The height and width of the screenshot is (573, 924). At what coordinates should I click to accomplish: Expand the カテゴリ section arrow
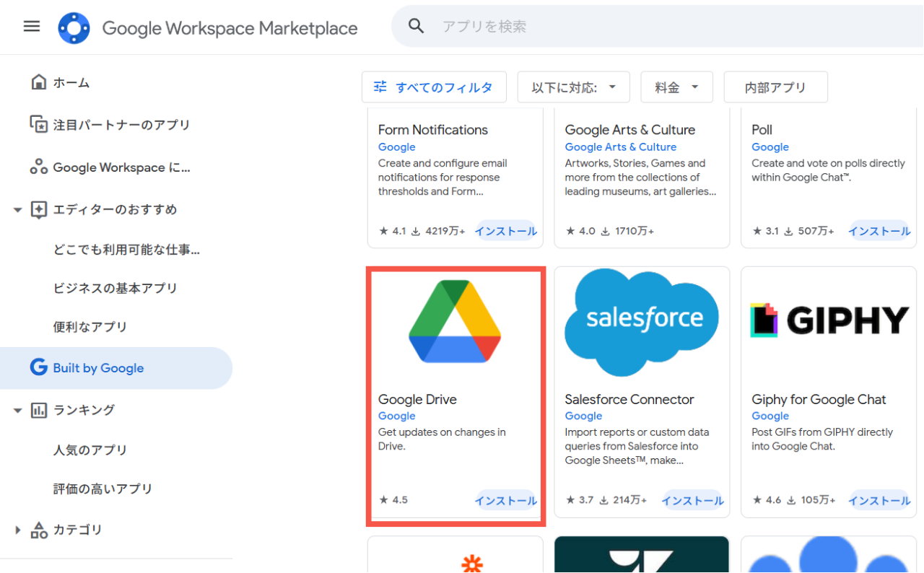[x=18, y=530]
